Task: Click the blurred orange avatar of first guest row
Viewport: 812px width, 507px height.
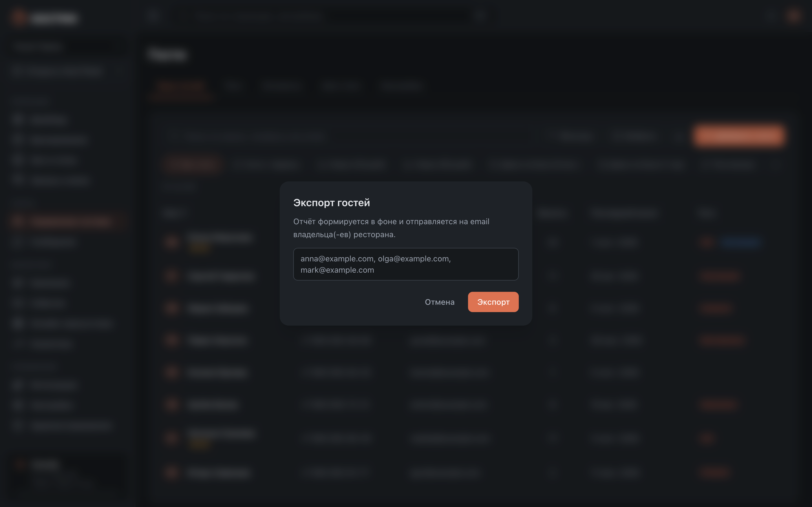Action: pos(172,242)
